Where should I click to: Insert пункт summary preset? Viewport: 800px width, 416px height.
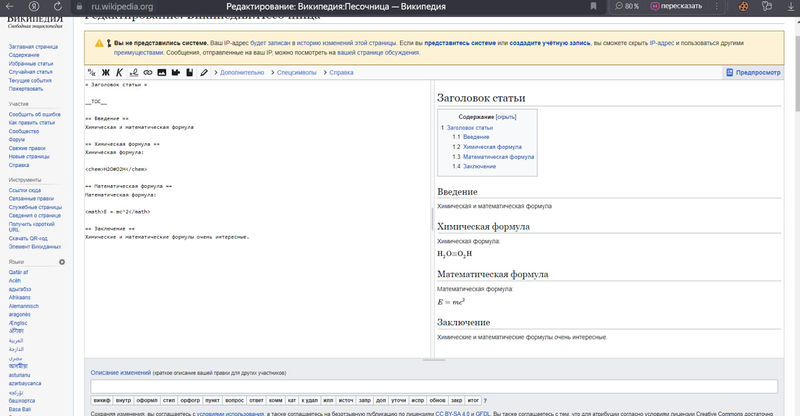(x=213, y=401)
